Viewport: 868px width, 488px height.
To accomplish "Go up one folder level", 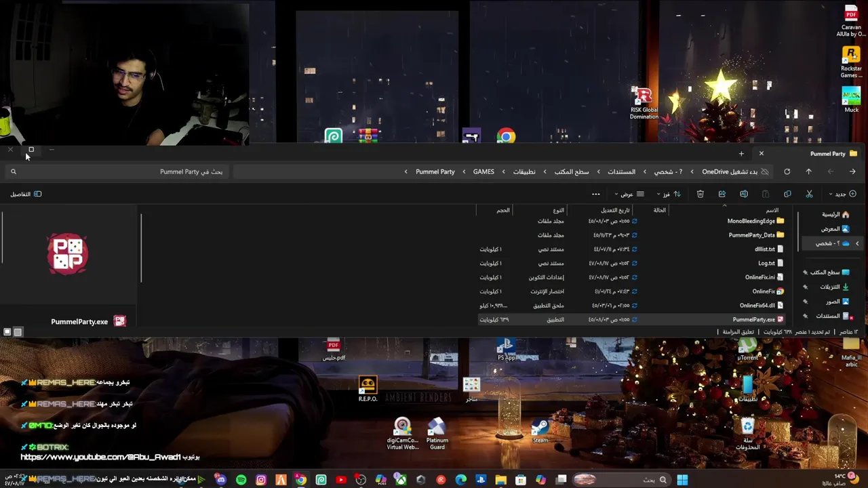I will pyautogui.click(x=809, y=172).
